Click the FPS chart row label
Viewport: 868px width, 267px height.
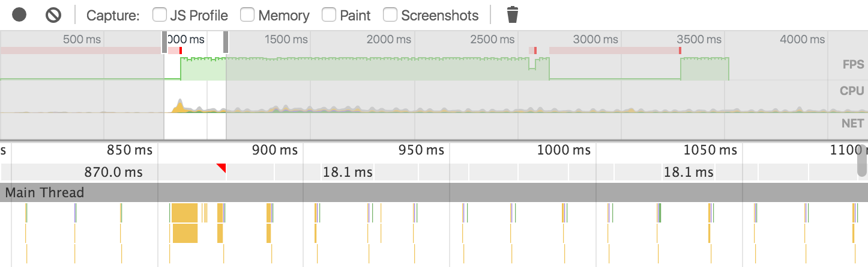click(x=853, y=65)
